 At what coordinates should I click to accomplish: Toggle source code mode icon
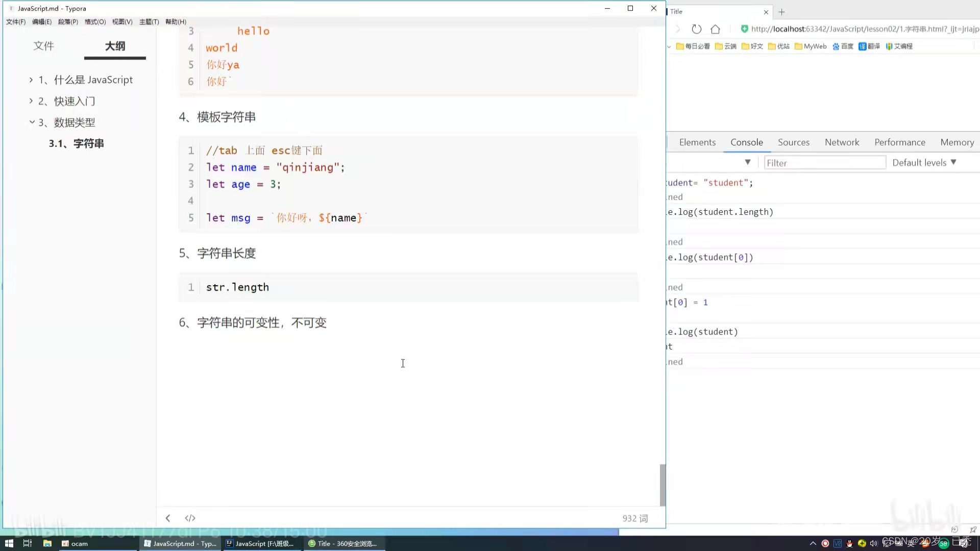[190, 518]
